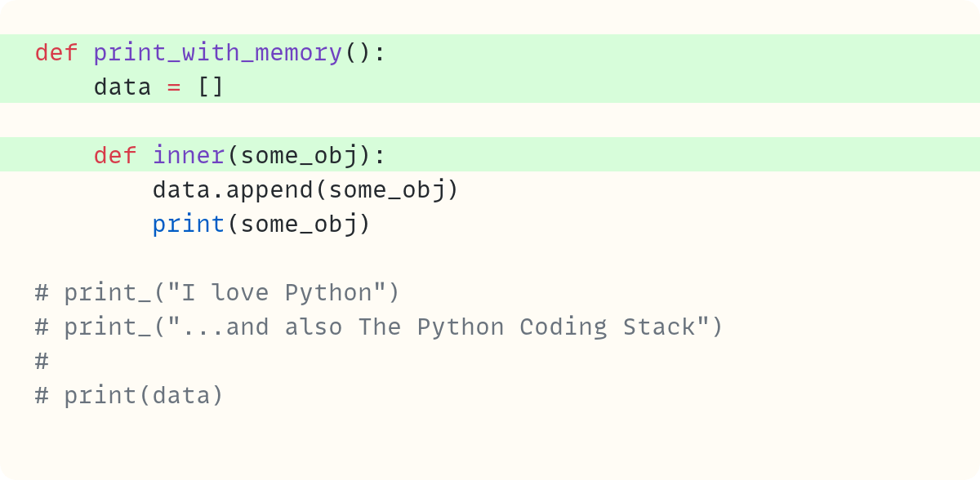Screen dimensions: 980x480
Task: Click the first def keyword
Action: (56, 53)
